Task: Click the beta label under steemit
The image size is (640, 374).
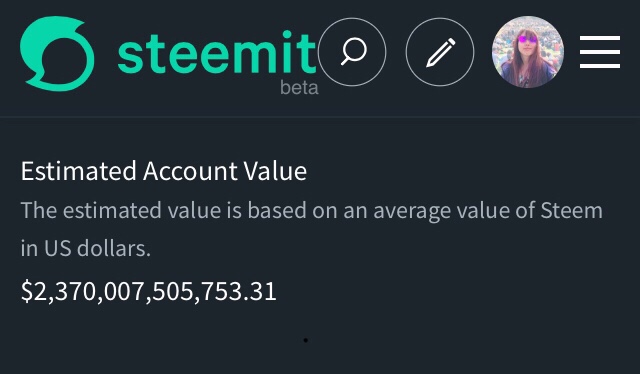Action: click(x=299, y=88)
